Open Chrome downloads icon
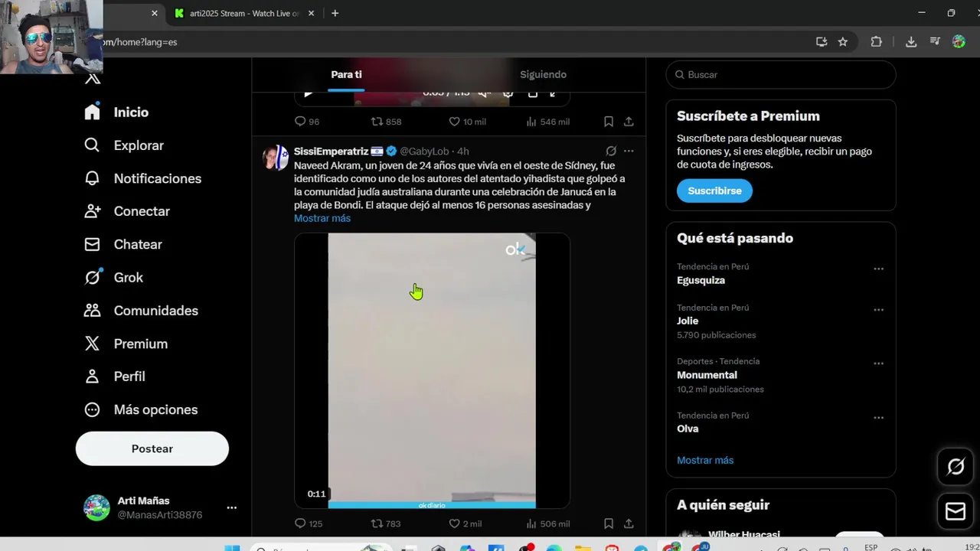Viewport: 980px width, 551px height. (911, 42)
